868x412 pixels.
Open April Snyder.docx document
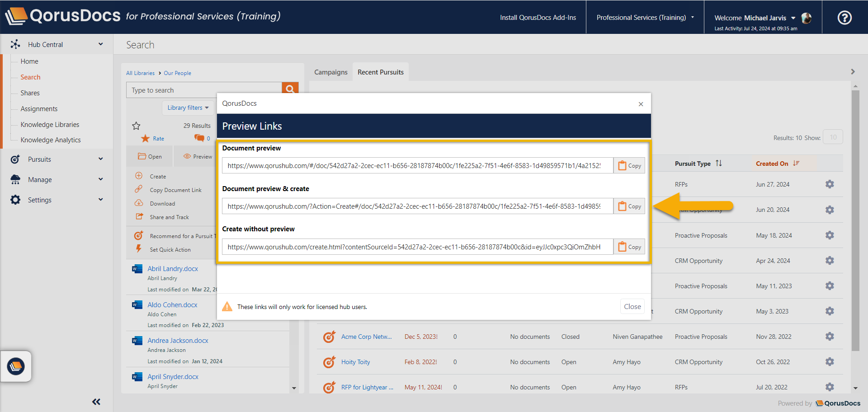(x=173, y=376)
